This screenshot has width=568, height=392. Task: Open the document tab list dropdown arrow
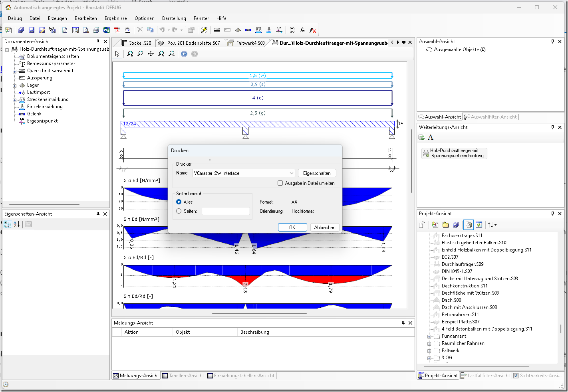click(x=404, y=42)
